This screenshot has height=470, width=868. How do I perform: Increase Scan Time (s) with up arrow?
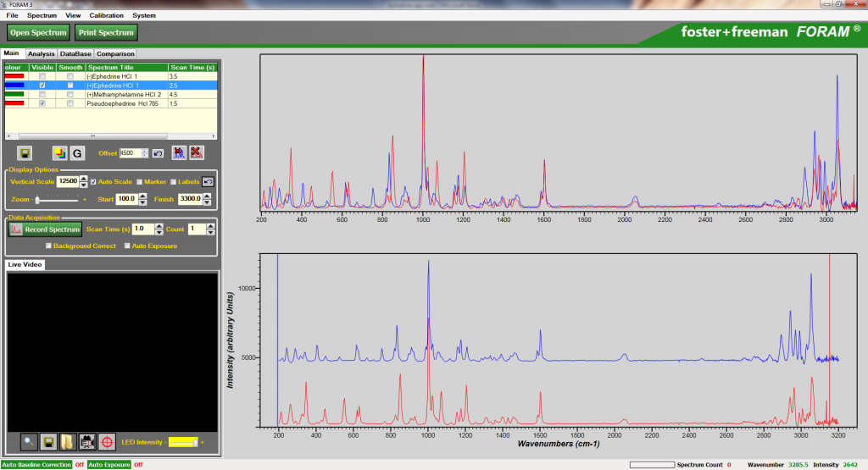(159, 225)
